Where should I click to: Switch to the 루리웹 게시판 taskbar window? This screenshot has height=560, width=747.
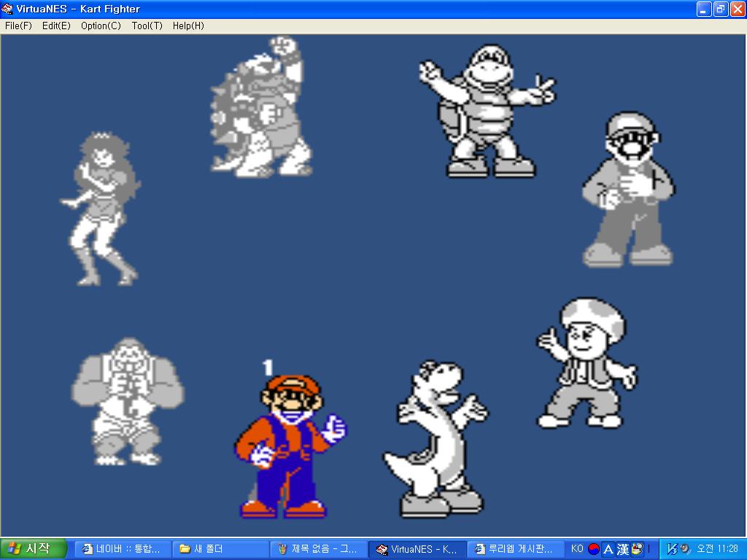pyautogui.click(x=514, y=549)
